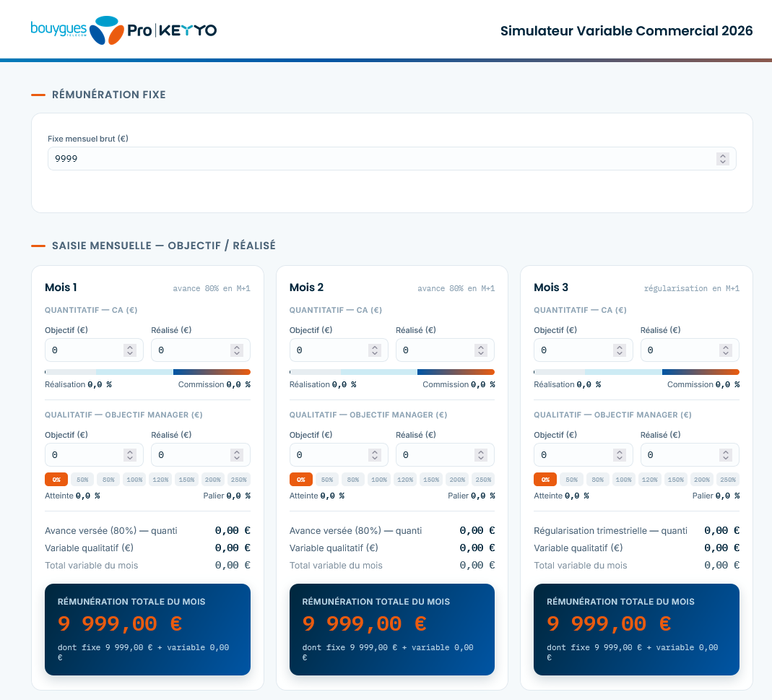Click Mois 3 qualitatif Objectif stepper
The width and height of the screenshot is (772, 700).
point(620,455)
